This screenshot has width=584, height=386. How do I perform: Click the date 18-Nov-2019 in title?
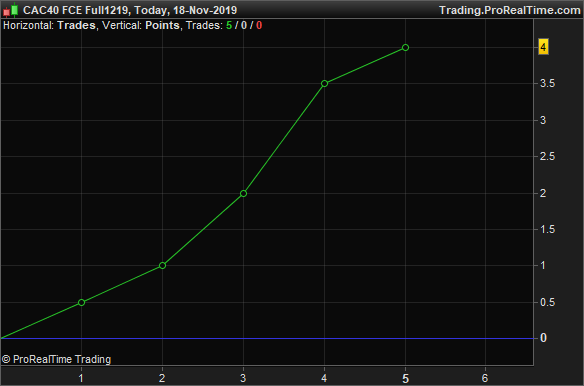pos(205,10)
